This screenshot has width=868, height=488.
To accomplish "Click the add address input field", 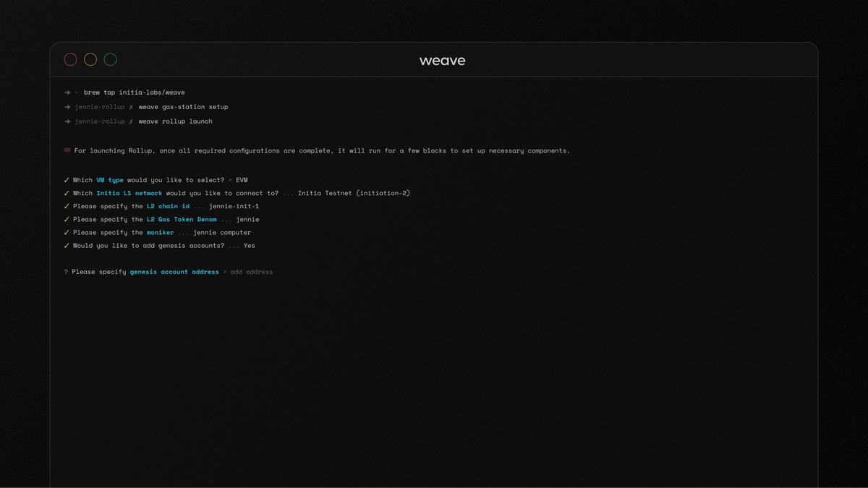I will click(x=251, y=271).
